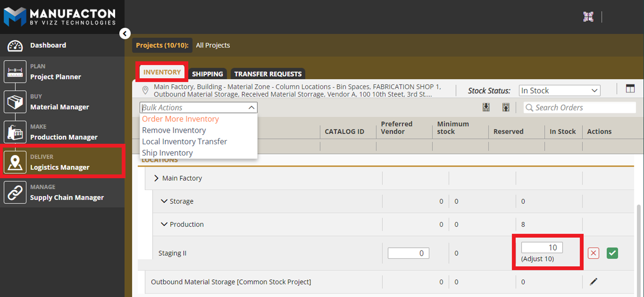644x297 pixels.
Task: Open Supply Chain Manager
Action: coord(62,193)
